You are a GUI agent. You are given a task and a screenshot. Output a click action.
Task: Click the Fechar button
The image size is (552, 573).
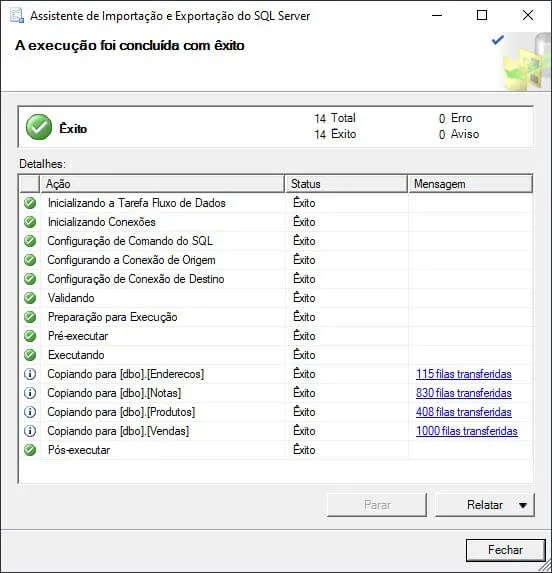click(x=506, y=550)
